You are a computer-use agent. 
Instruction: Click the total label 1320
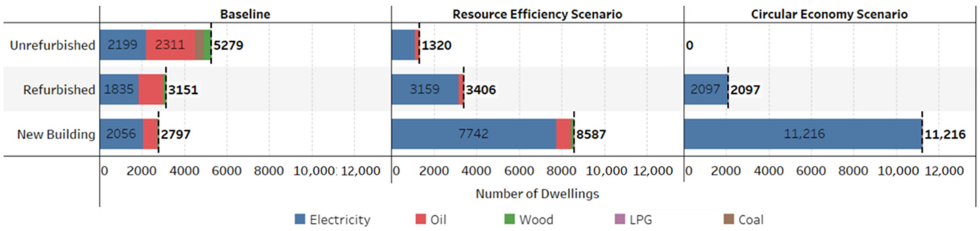[x=436, y=45]
